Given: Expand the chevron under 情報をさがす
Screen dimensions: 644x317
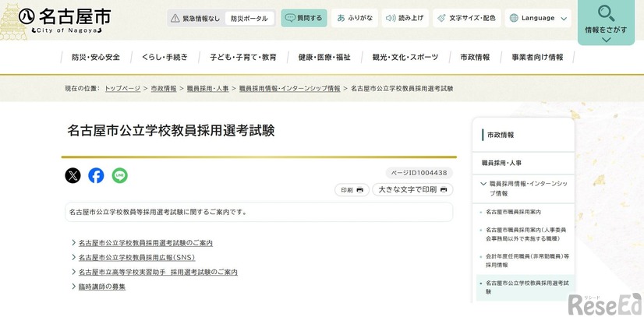Looking at the screenshot, I should [607, 40].
